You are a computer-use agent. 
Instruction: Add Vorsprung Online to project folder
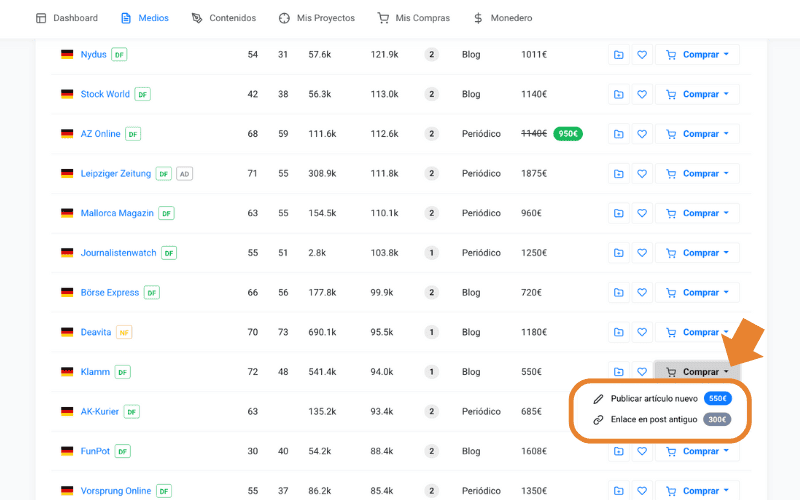[x=619, y=491]
